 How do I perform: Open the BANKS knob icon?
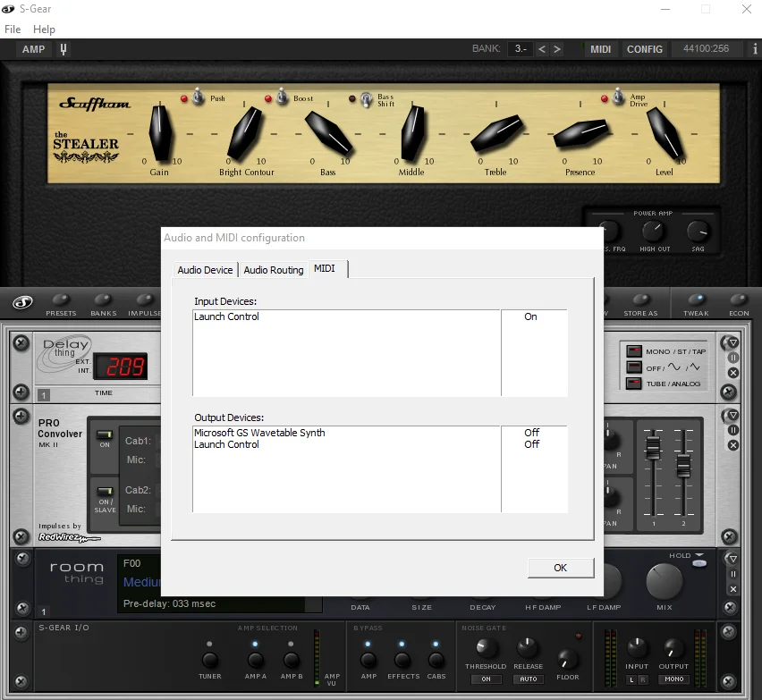pos(103,299)
